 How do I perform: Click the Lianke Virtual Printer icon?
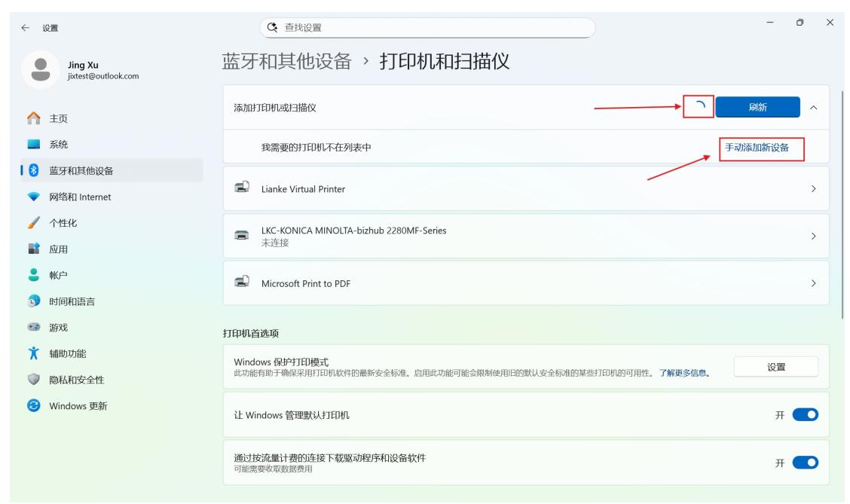pyautogui.click(x=242, y=188)
